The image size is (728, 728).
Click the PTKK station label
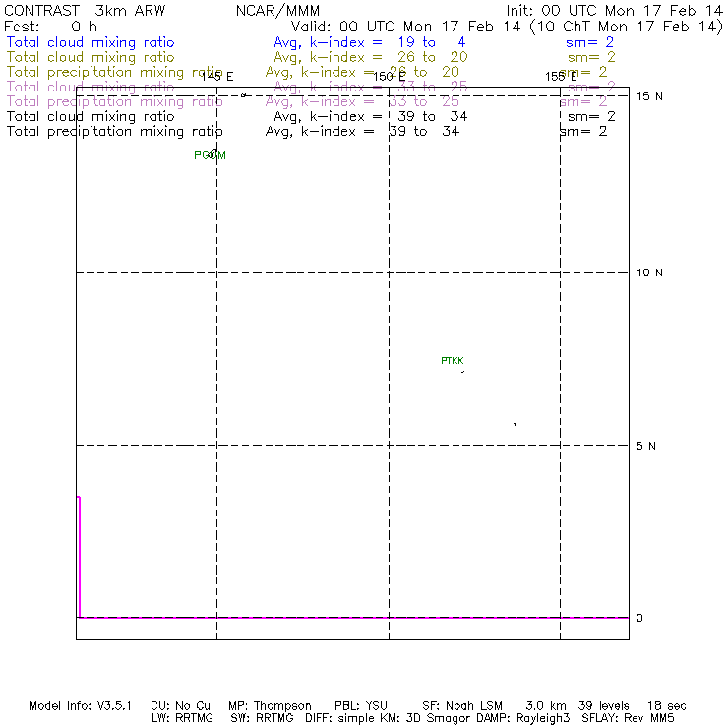452,361
